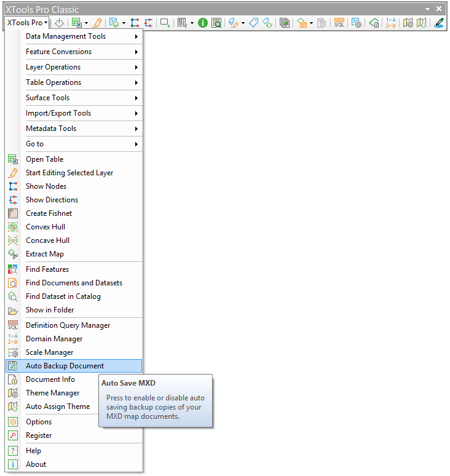
Task: Click the orange layer stack icon in the toolbar
Action: tap(302, 23)
